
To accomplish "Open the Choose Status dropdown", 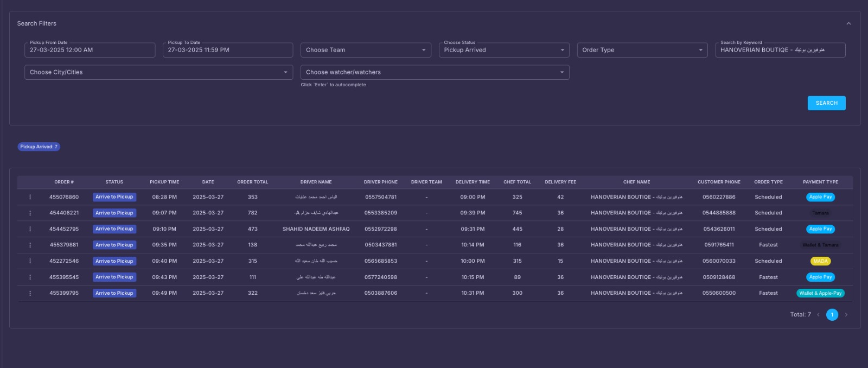I will (504, 50).
